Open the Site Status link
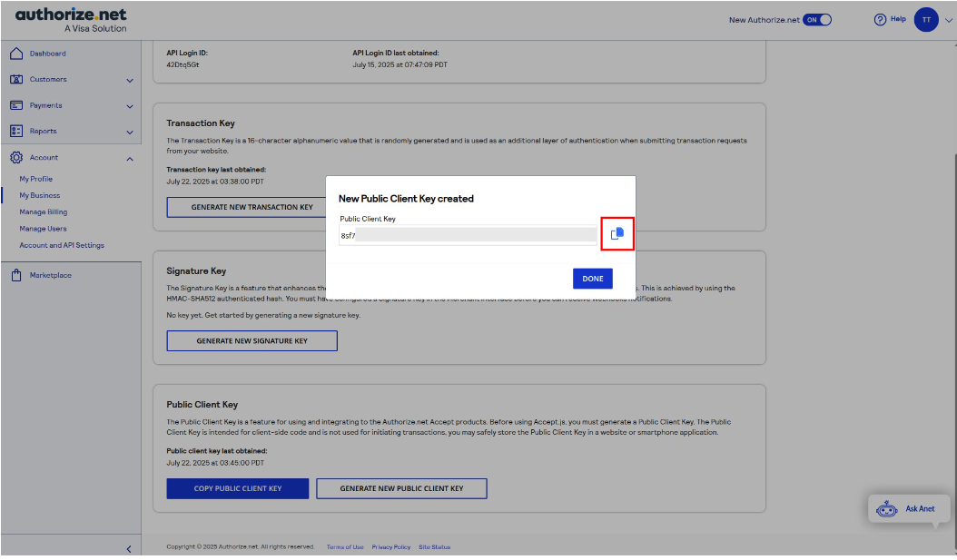Screen dimensions: 957x560 click(x=435, y=547)
